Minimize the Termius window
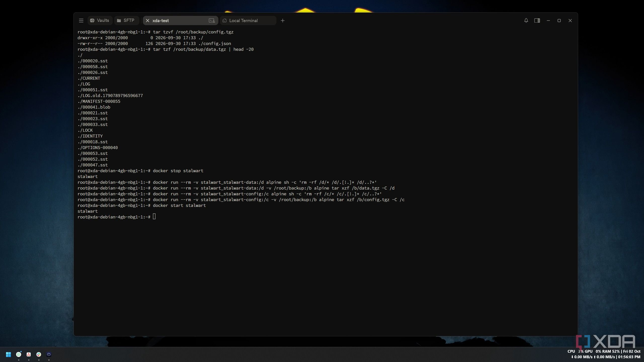644x362 pixels. (548, 21)
